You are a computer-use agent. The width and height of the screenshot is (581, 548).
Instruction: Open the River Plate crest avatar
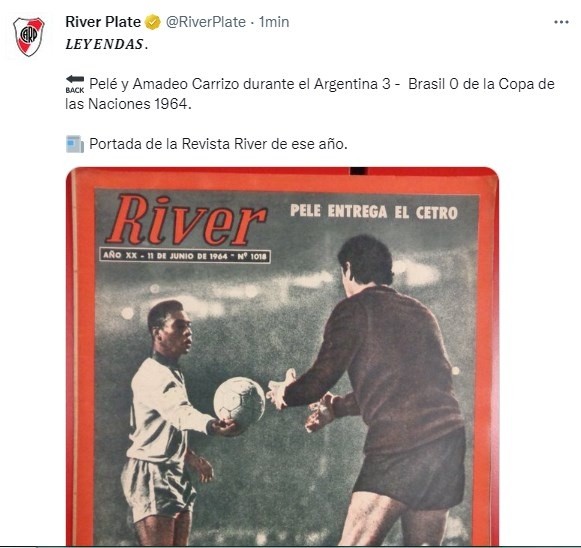tap(29, 37)
